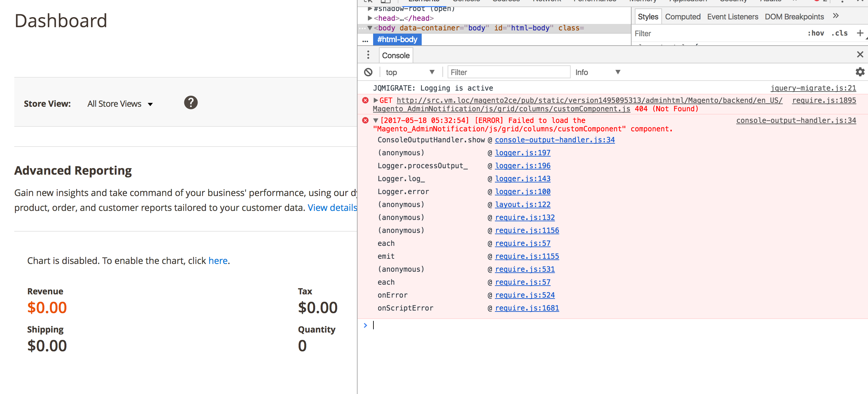Screen dimensions: 868x394
Task: Open the View details link
Action: point(332,208)
